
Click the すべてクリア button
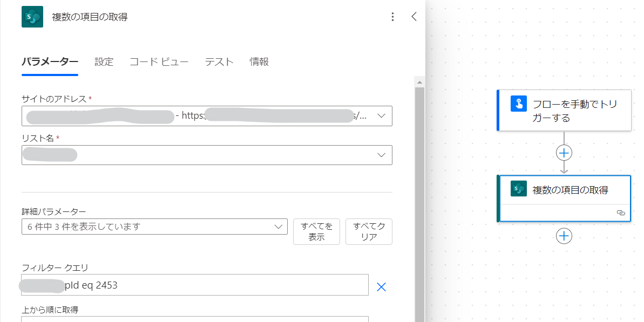click(x=369, y=231)
